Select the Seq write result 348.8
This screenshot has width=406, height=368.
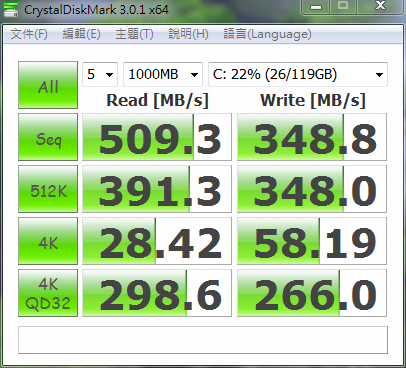click(x=312, y=137)
